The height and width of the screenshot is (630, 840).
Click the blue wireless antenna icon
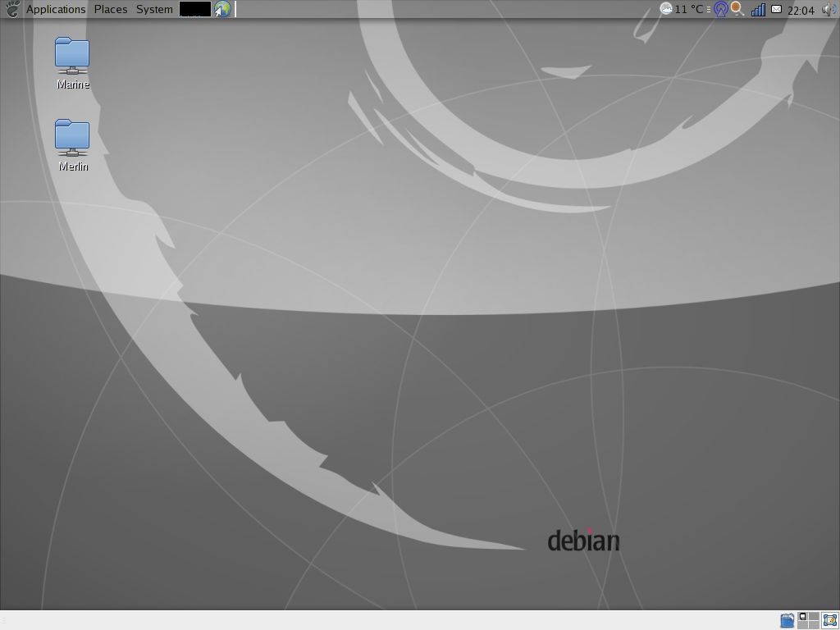point(721,9)
